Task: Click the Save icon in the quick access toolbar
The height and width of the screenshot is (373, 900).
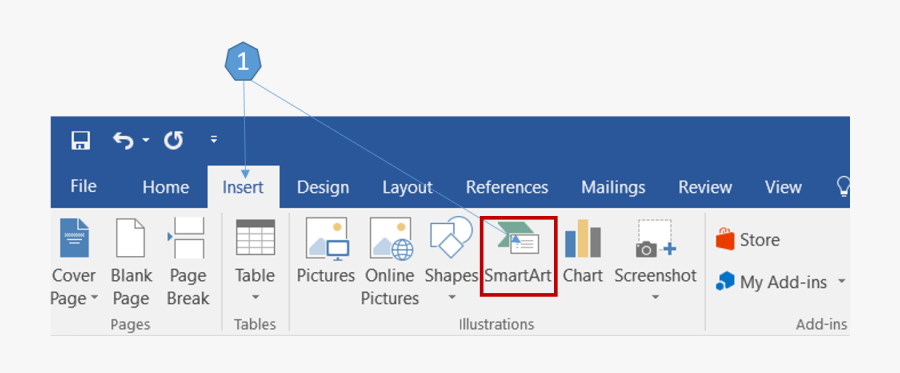Action: pyautogui.click(x=81, y=140)
